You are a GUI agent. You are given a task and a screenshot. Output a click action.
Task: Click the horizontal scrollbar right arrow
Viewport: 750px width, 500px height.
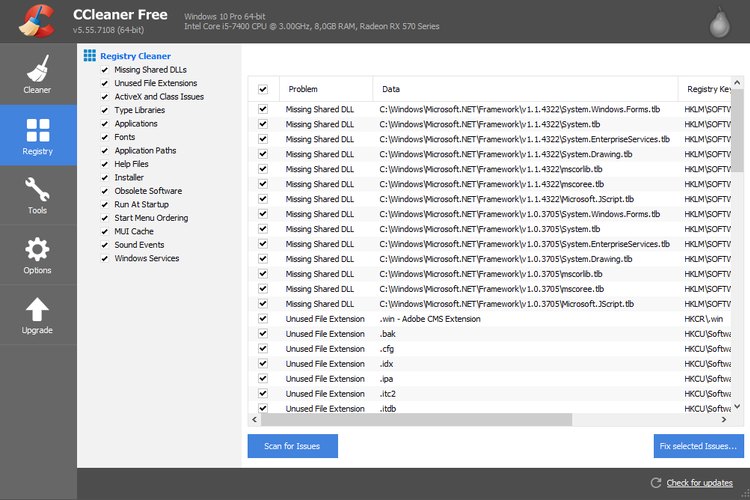point(724,420)
